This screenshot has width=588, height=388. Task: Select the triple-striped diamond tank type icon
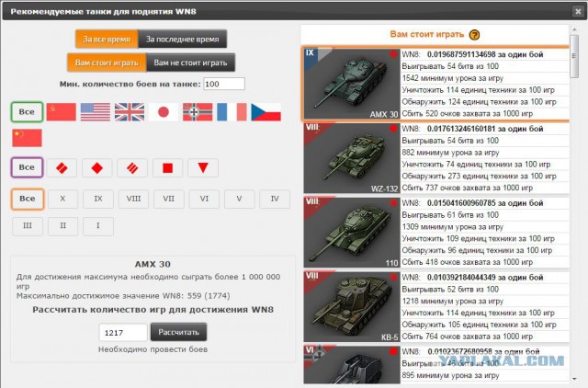(x=132, y=167)
